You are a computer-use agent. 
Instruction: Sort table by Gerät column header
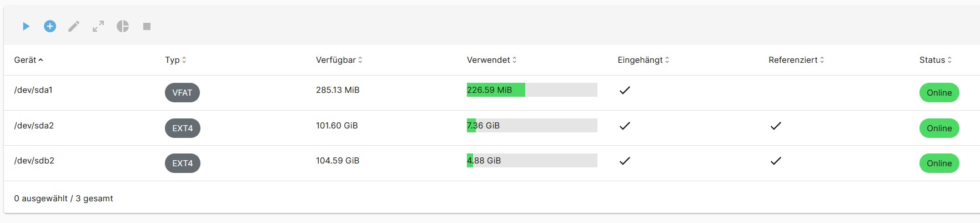point(28,60)
